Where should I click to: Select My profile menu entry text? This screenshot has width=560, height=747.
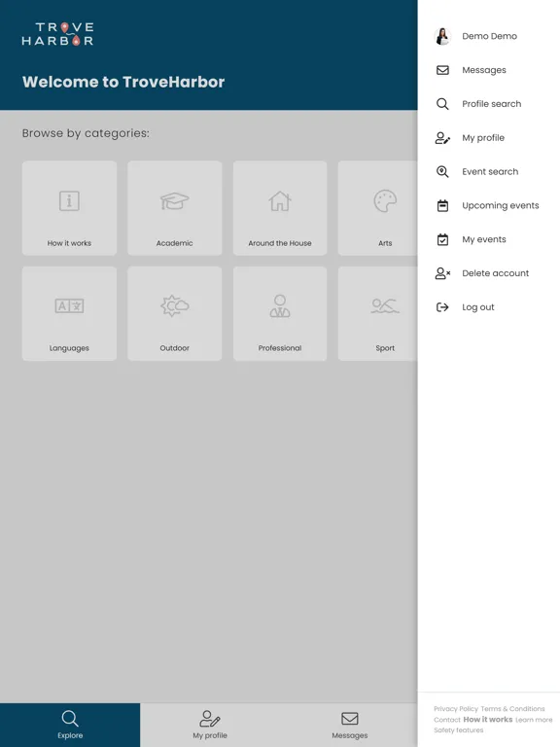483,138
